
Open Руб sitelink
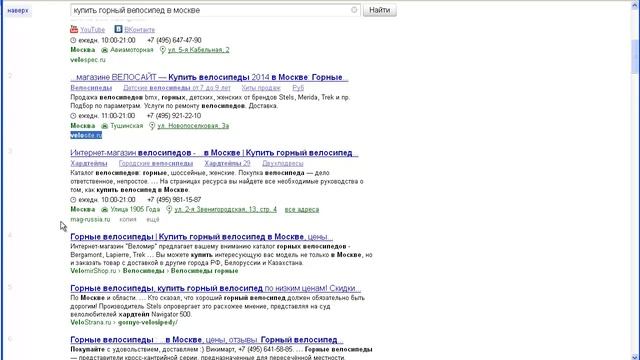[298, 88]
